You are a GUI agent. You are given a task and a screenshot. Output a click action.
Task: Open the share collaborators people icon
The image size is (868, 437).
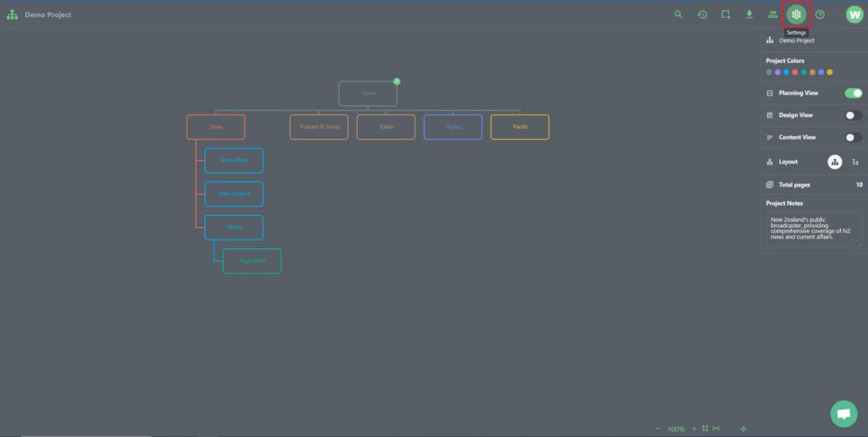click(x=773, y=14)
